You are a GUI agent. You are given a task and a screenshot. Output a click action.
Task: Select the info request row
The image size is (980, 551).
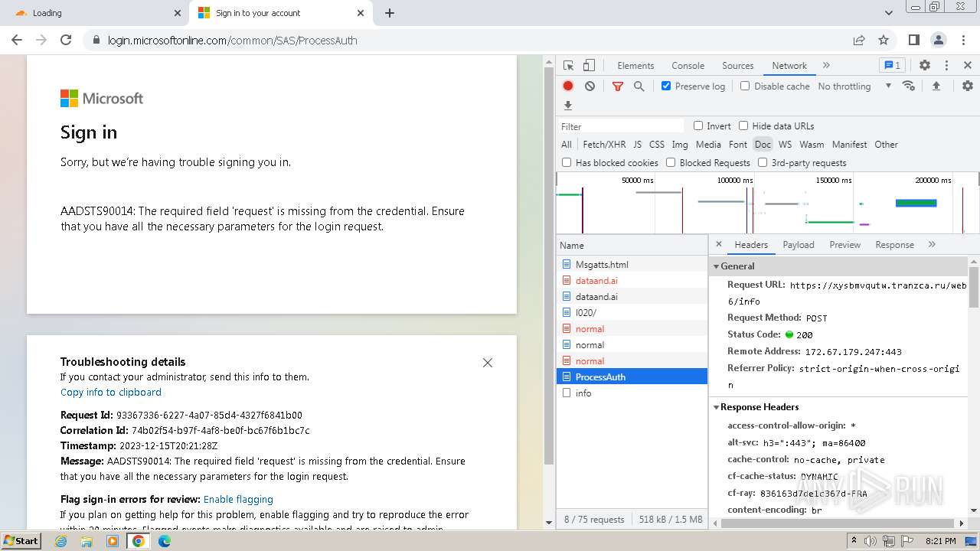click(x=632, y=393)
